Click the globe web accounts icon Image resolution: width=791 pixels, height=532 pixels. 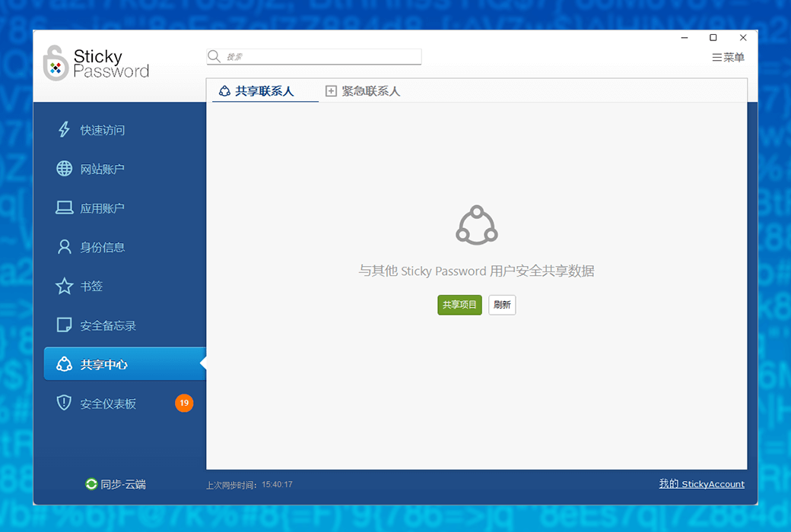(x=64, y=169)
